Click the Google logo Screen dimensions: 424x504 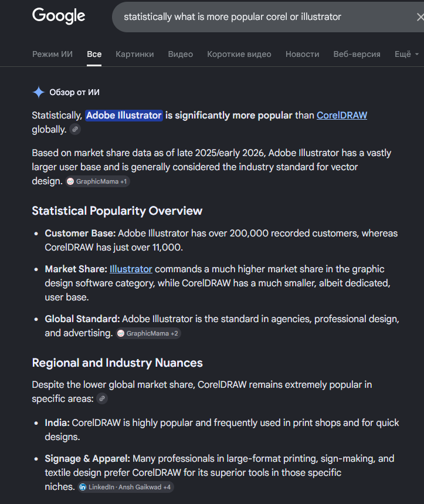pyautogui.click(x=59, y=16)
